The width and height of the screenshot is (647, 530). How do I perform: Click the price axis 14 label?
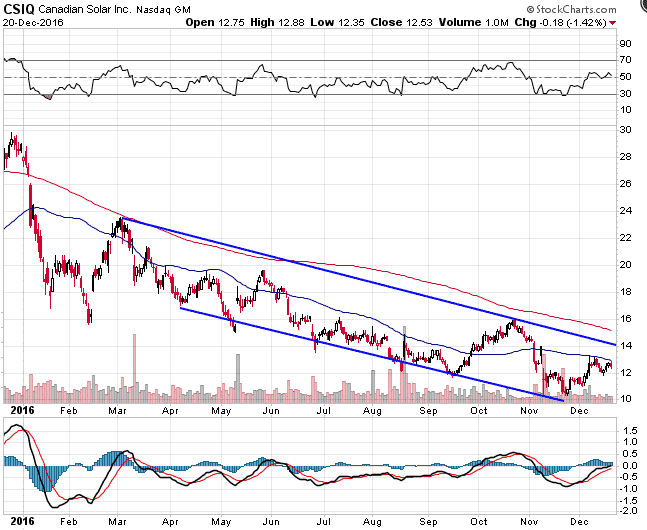(626, 345)
